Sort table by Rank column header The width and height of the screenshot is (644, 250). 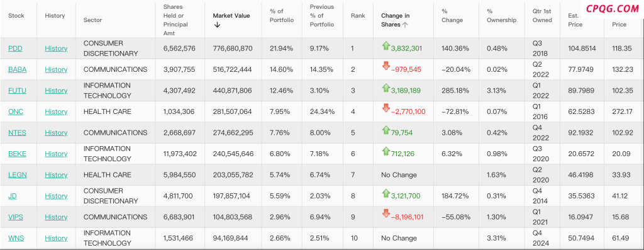358,16
